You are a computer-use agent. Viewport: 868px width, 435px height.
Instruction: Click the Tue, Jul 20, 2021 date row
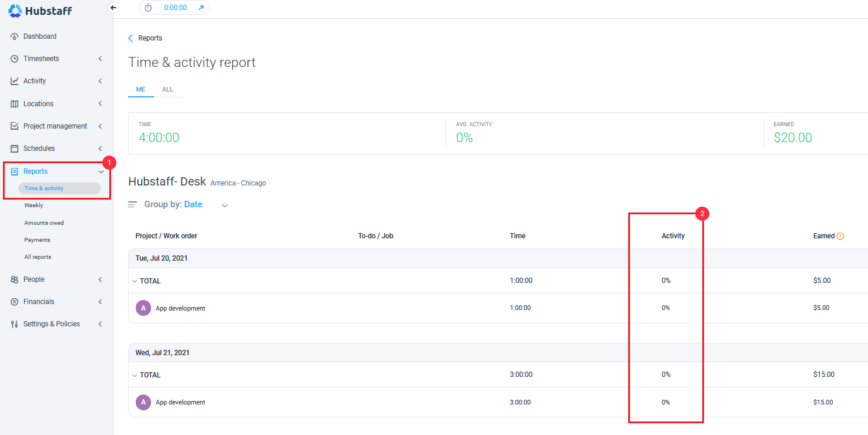coord(498,258)
